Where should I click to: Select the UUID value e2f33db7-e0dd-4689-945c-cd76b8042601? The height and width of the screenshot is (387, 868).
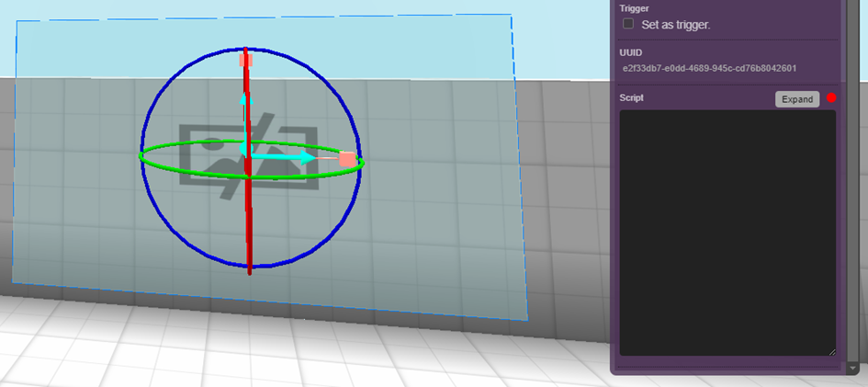pyautogui.click(x=709, y=69)
